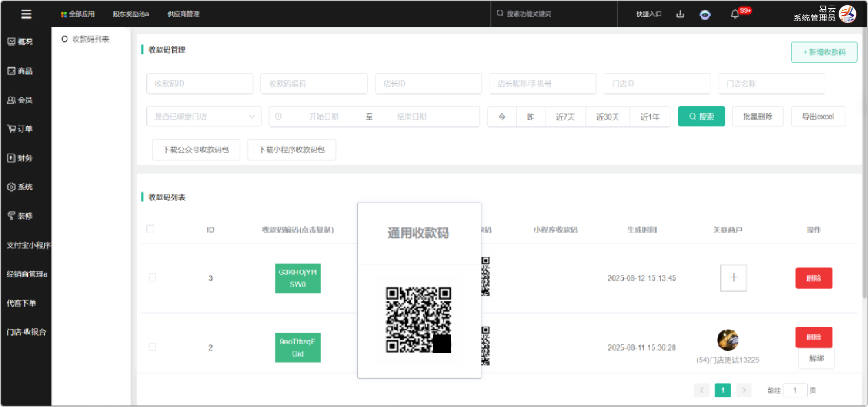Click the 批量删除 button
The width and height of the screenshot is (868, 407).
(758, 117)
